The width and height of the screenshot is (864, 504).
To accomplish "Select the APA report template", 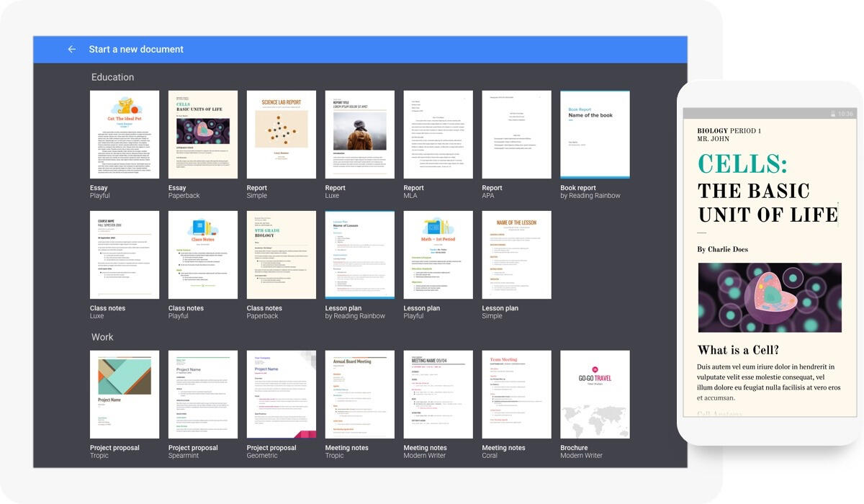I will (x=517, y=135).
